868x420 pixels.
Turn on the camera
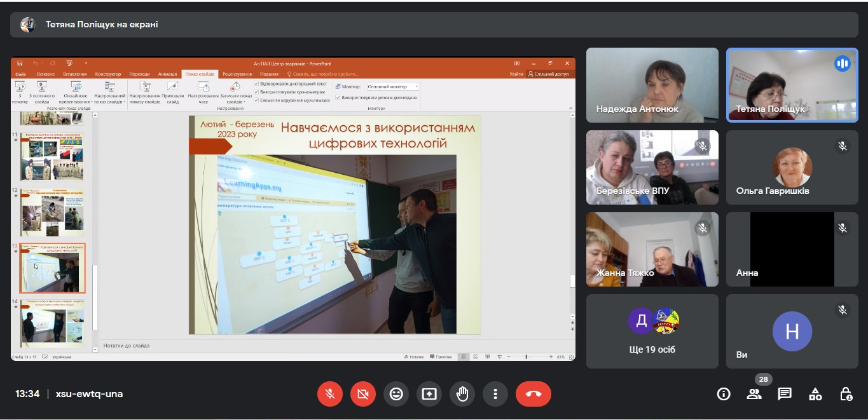point(363,394)
